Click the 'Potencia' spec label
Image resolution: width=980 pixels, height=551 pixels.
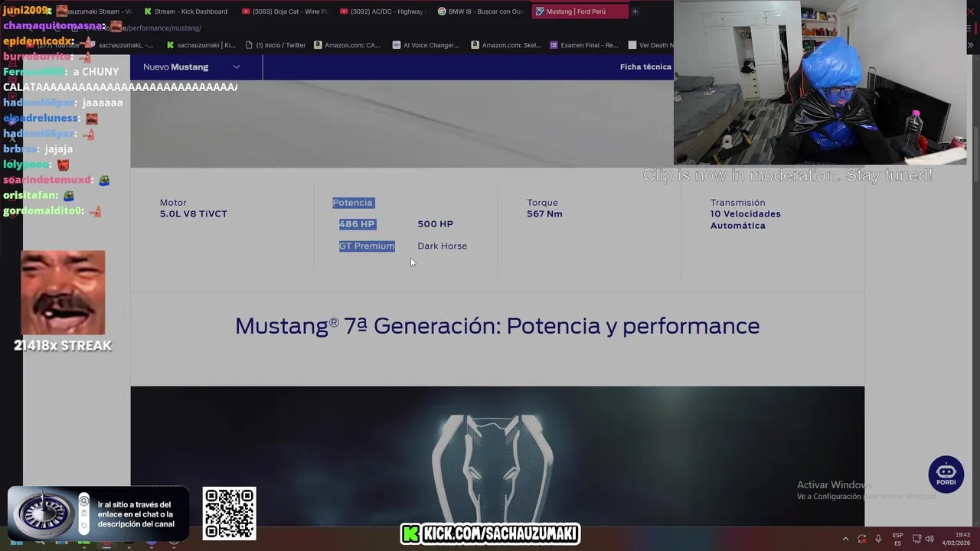(352, 203)
